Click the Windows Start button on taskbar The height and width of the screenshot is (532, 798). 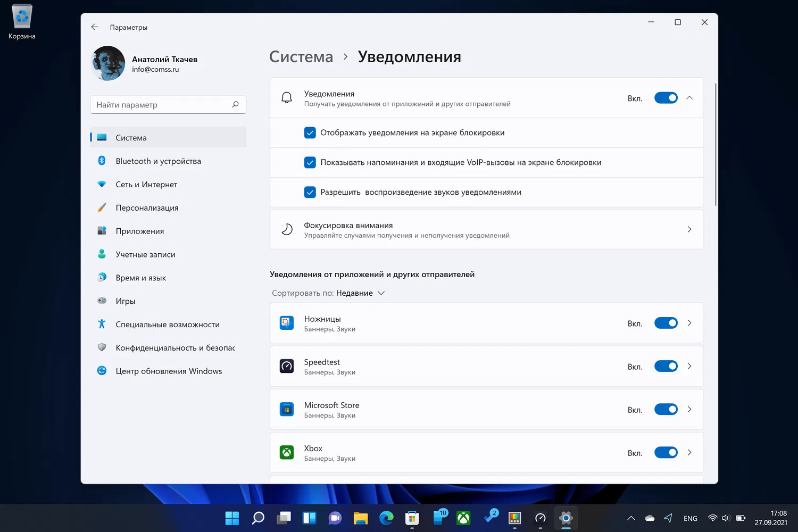click(232, 518)
